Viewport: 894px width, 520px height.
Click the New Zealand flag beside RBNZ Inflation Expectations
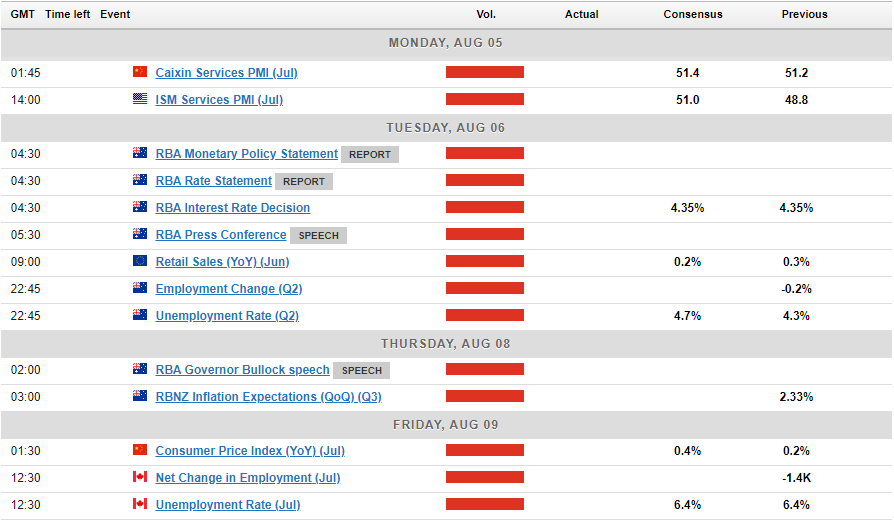140,396
